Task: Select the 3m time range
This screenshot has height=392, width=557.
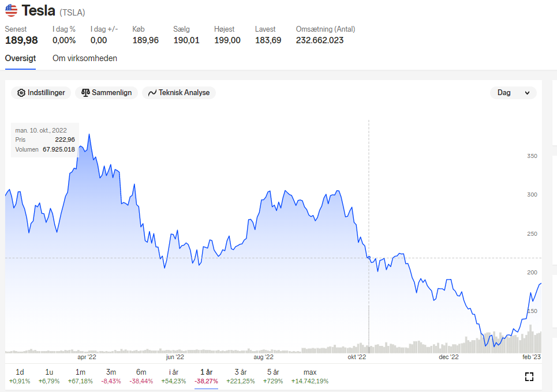Action: click(111, 376)
